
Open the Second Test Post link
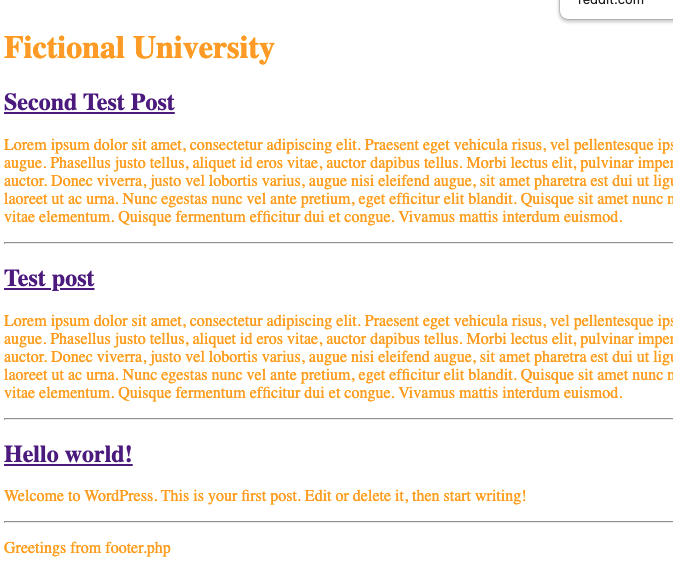pos(89,103)
